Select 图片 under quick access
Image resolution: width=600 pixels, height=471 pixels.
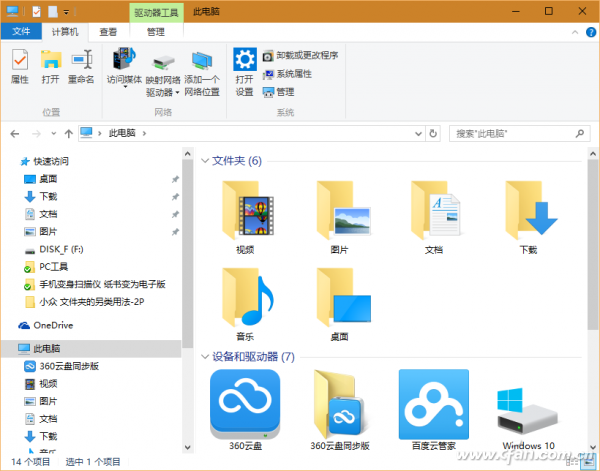point(41,232)
